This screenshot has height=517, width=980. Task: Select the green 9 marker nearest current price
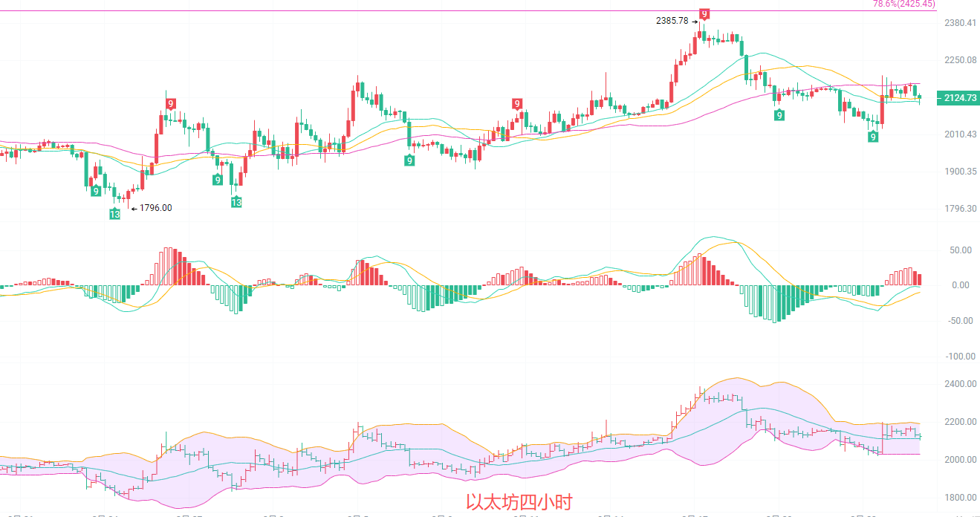(874, 137)
